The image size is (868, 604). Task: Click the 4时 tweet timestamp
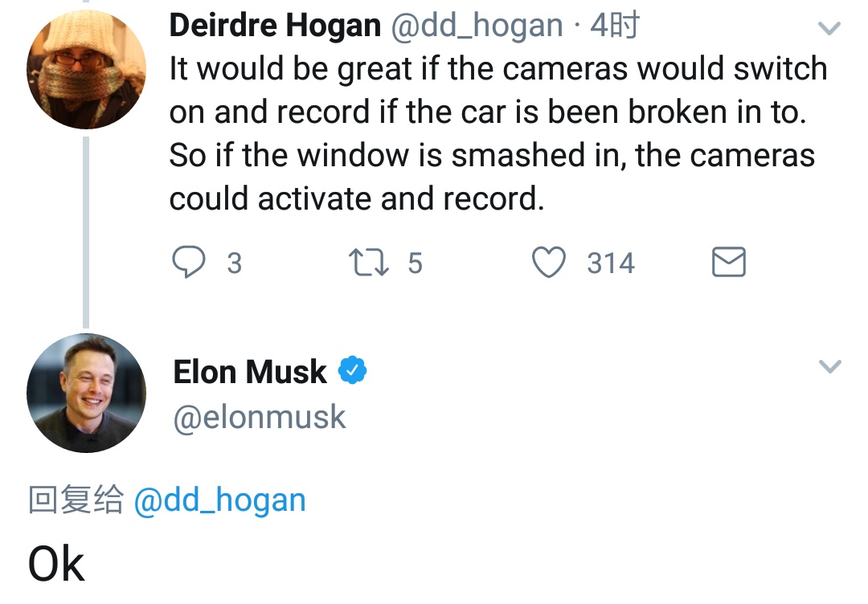(615, 26)
